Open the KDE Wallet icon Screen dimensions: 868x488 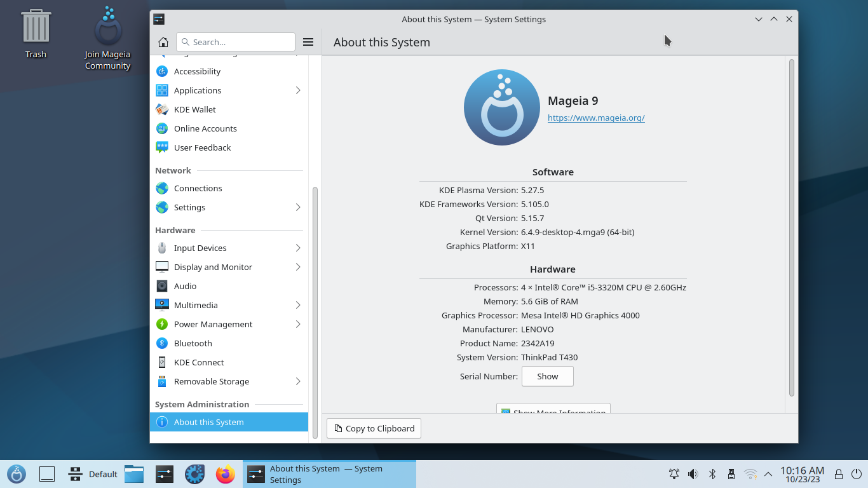click(x=162, y=109)
